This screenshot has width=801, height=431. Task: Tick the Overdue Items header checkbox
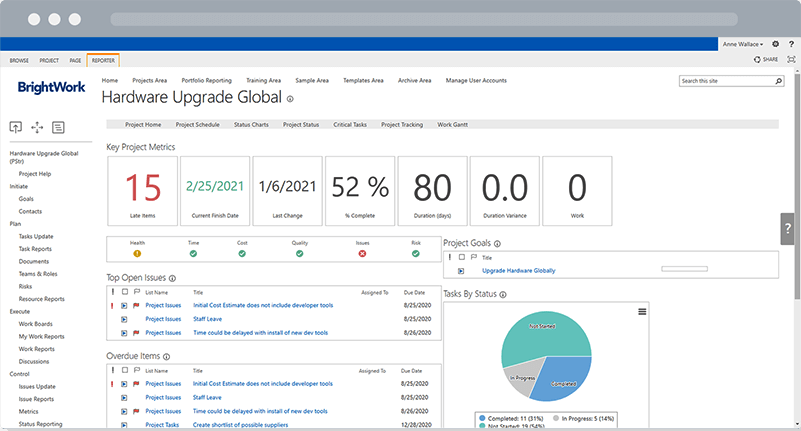pyautogui.click(x=123, y=370)
